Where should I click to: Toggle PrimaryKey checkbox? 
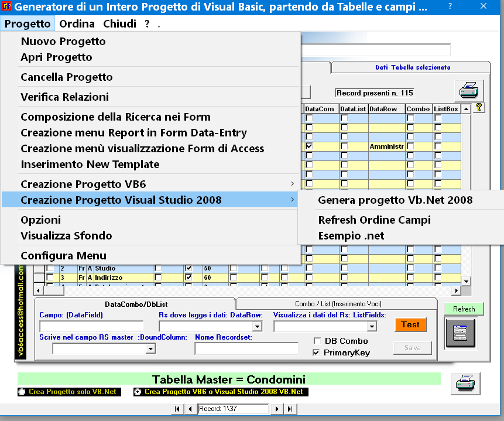[x=316, y=353]
